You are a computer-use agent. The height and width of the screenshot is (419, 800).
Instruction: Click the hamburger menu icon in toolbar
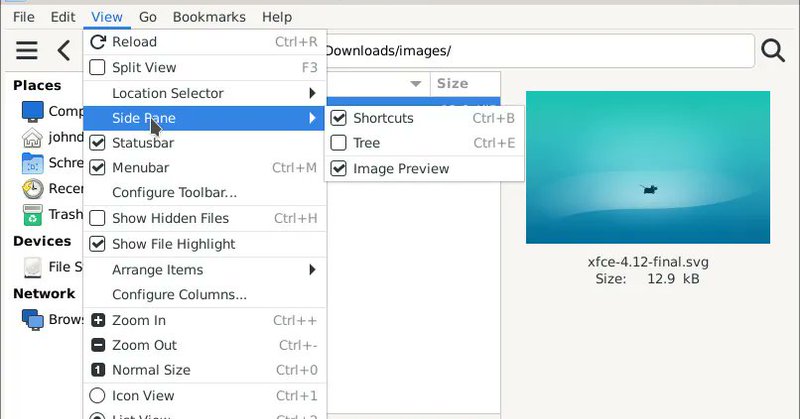coord(27,51)
